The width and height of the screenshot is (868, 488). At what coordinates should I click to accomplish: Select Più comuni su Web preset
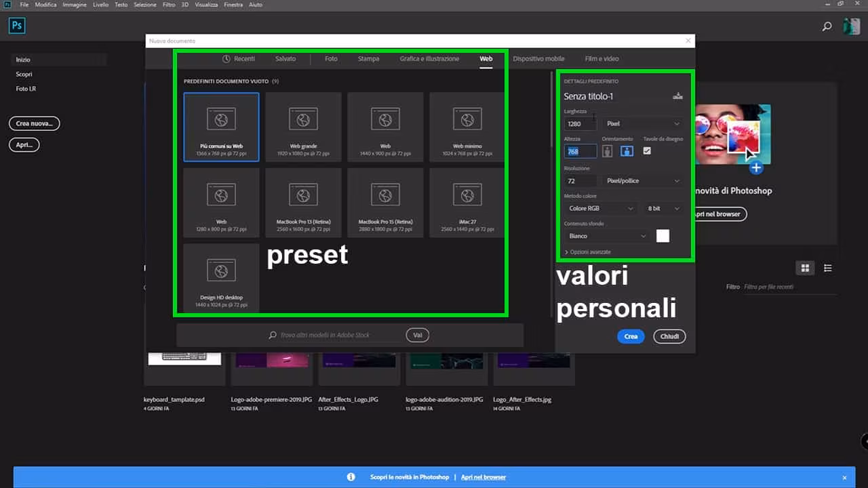[x=221, y=127]
